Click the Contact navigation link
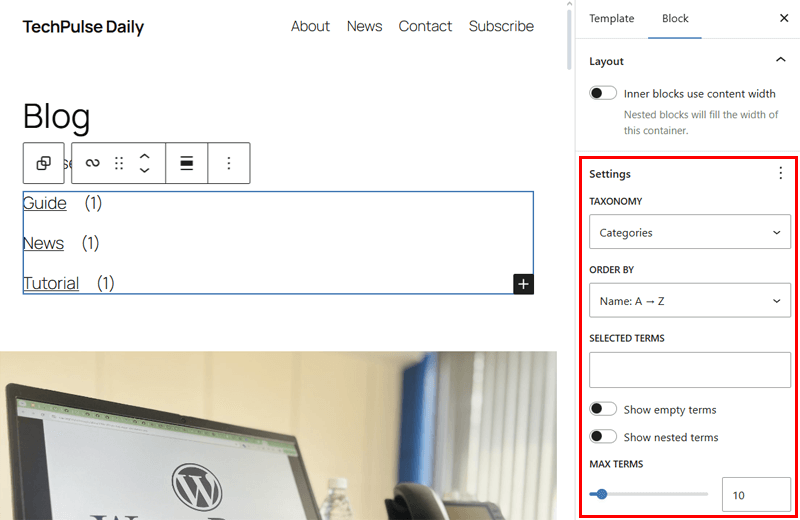This screenshot has width=800, height=520. point(425,26)
